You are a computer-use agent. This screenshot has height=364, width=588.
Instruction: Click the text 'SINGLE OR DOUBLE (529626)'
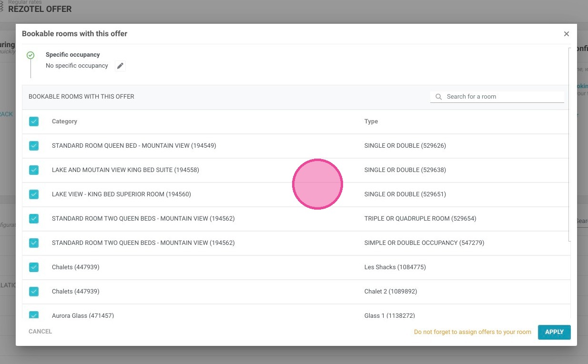coord(405,146)
